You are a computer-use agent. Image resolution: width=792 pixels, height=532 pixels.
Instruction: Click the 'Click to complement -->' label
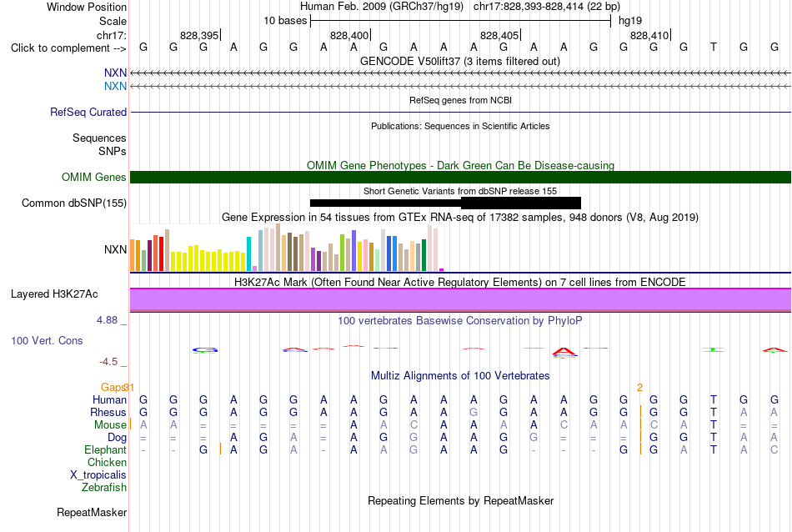coord(68,48)
